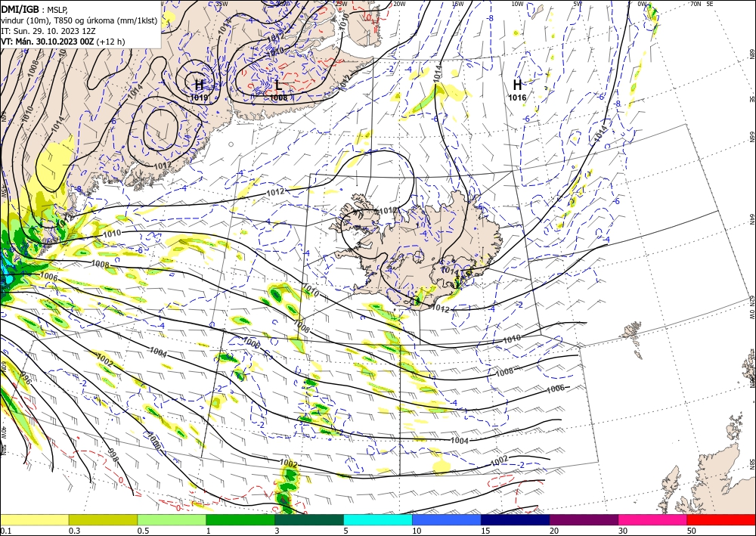Click the cyan 5–10 legend swatch
This screenshot has height=536, width=756.
click(378, 519)
